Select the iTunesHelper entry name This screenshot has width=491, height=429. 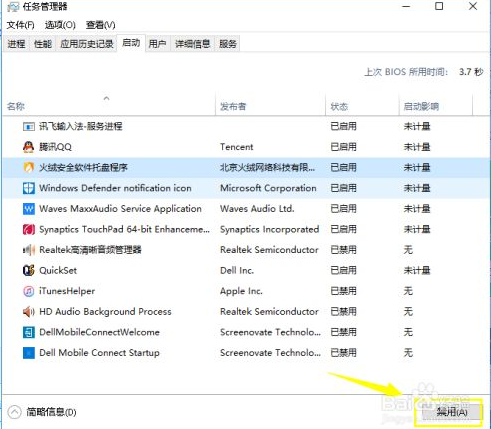[x=67, y=291]
